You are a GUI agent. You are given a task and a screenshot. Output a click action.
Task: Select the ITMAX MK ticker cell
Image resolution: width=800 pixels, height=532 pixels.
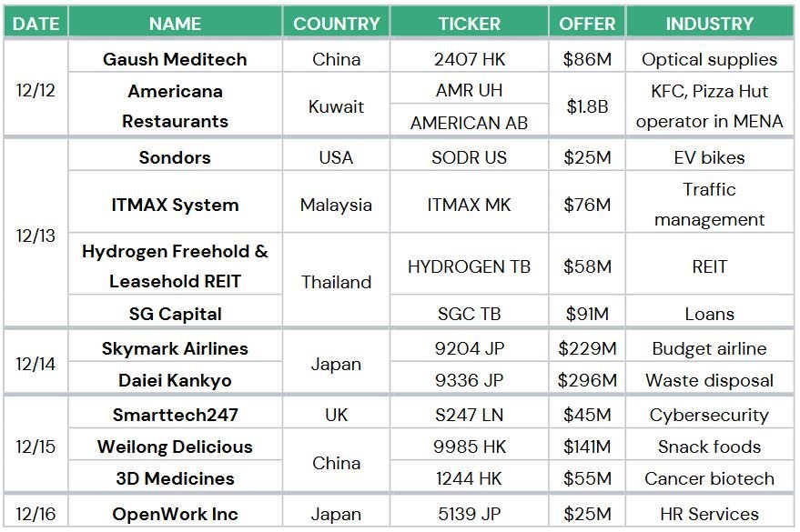click(470, 205)
